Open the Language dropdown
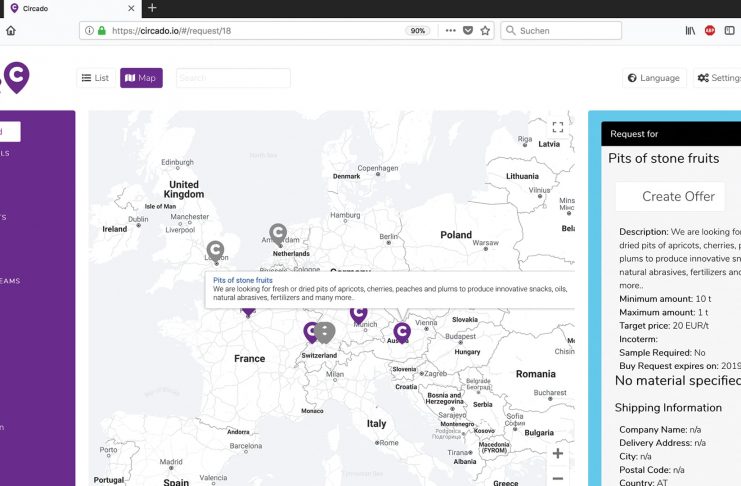Viewport: 741px width, 486px height. point(653,78)
